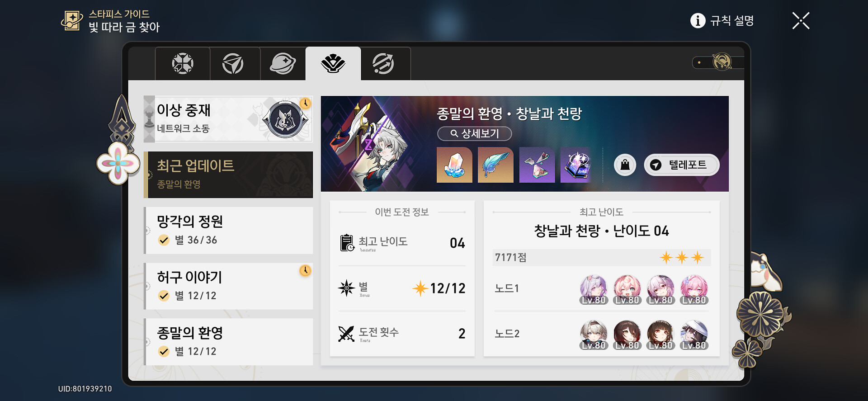View the purple shards reward icon
The width and height of the screenshot is (868, 401).
tap(537, 165)
